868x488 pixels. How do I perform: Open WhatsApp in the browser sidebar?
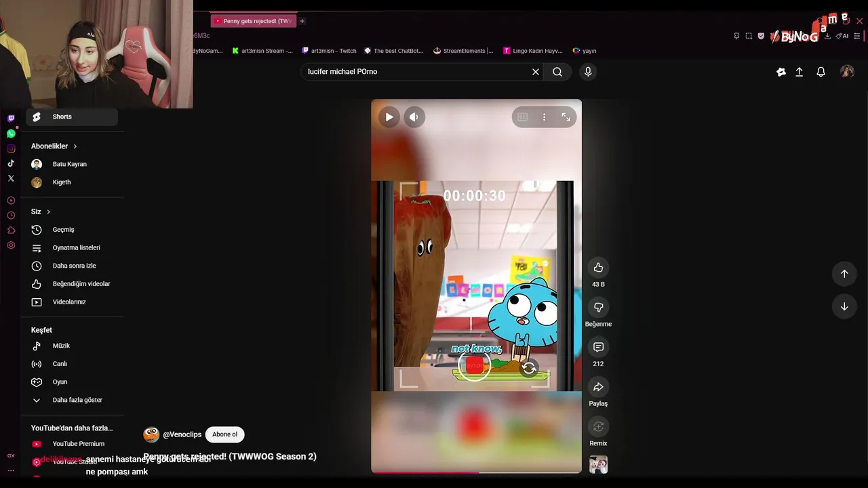click(x=11, y=134)
